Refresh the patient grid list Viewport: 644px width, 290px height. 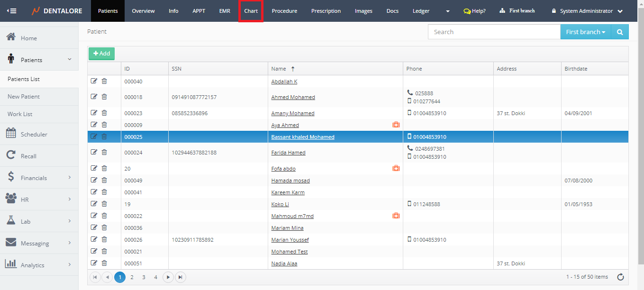(x=620, y=277)
